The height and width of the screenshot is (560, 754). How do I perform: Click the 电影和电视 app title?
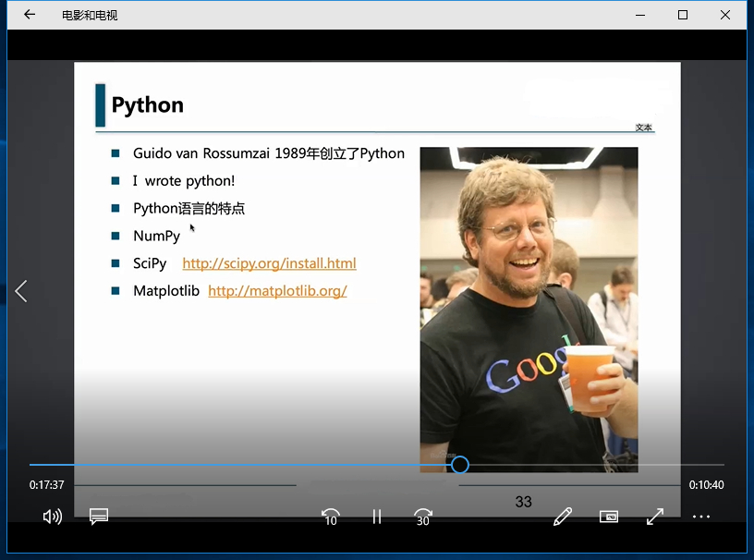[x=90, y=16]
